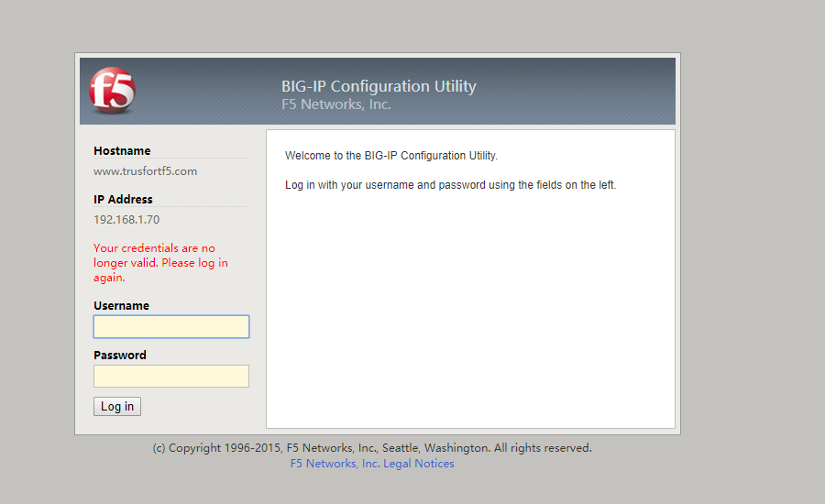Click the Welcome to the BIG-IP text
Viewport: 825px width, 504px height.
[x=390, y=156]
